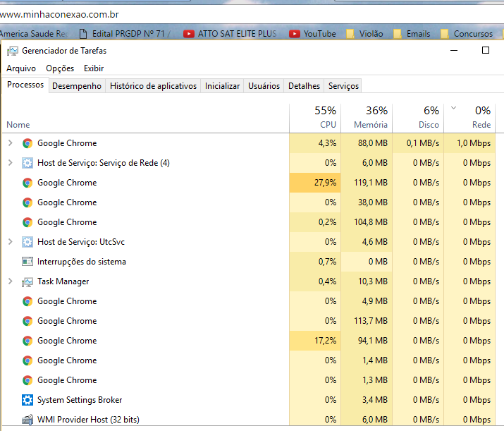
Task: Sort by the CPU column header
Action: tap(315, 118)
